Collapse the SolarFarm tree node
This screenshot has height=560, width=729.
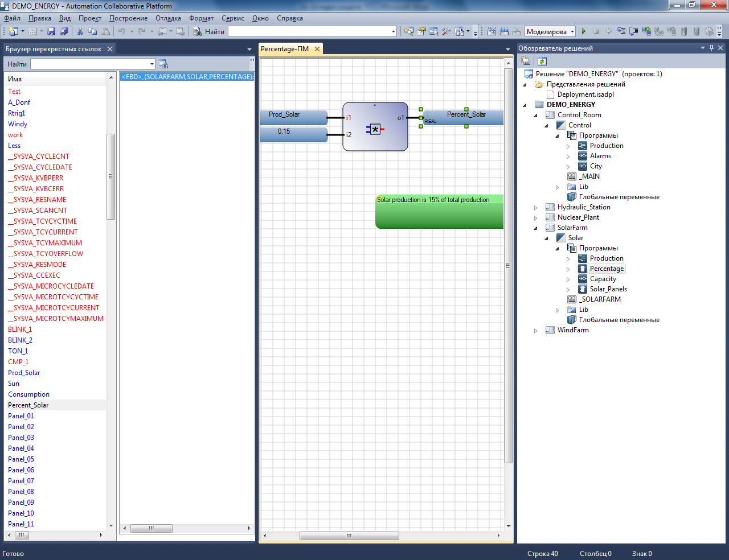[x=535, y=228]
